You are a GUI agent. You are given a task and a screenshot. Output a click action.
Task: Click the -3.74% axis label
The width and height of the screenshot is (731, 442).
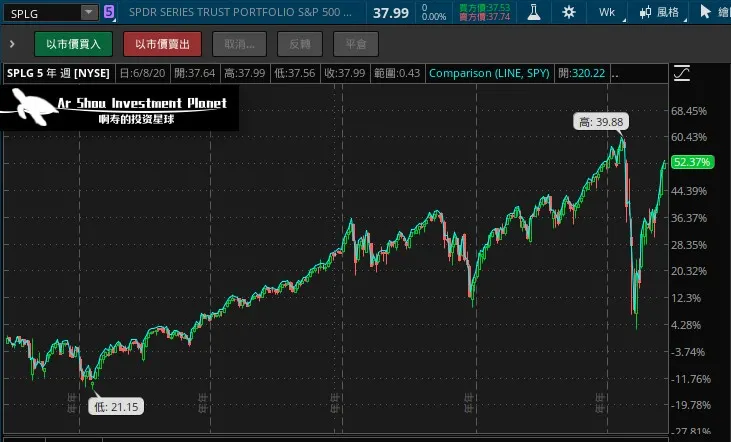pos(687,352)
